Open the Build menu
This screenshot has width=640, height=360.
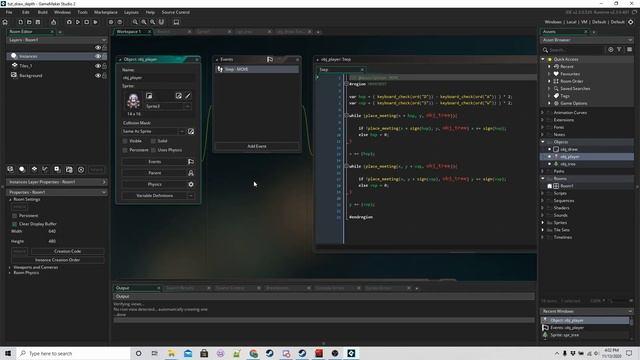click(x=42, y=12)
